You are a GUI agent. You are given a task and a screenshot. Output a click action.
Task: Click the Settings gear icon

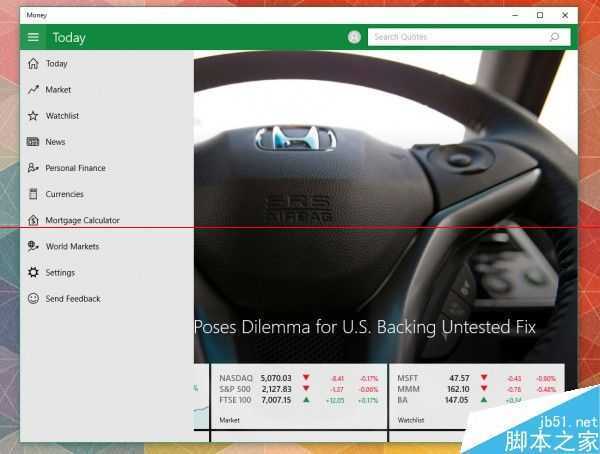click(33, 272)
